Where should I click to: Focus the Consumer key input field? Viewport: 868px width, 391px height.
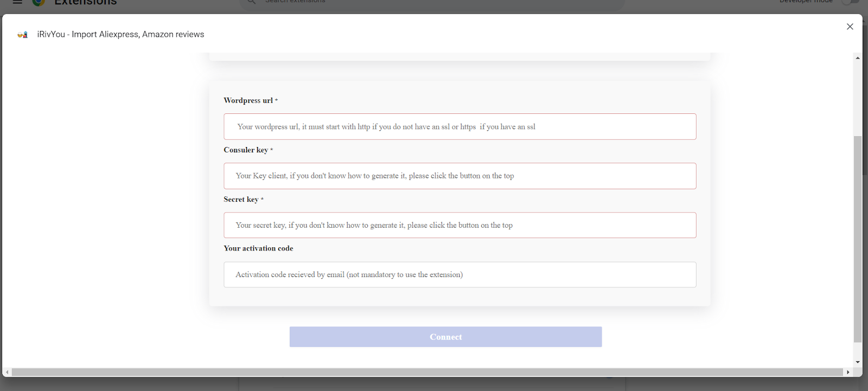pos(459,176)
